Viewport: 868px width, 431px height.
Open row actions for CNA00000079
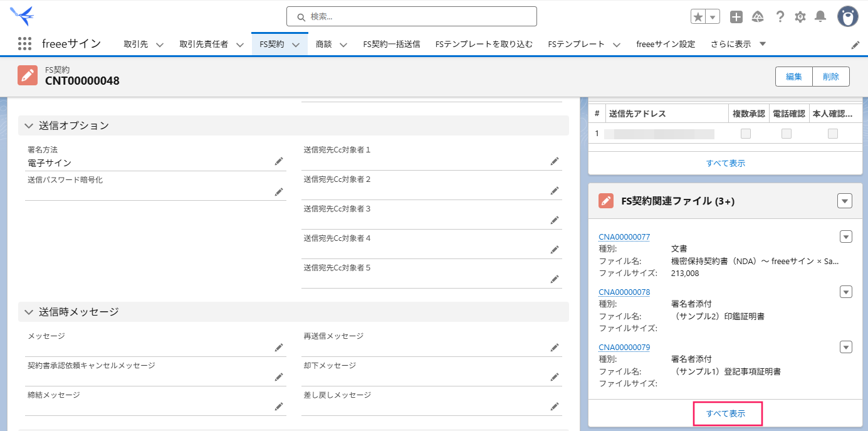coord(846,347)
